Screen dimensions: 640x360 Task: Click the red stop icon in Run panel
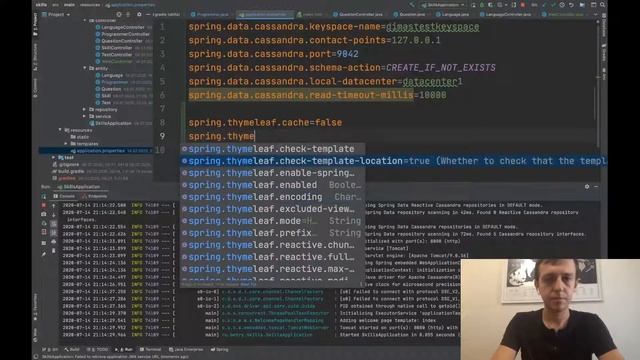pyautogui.click(x=44, y=205)
